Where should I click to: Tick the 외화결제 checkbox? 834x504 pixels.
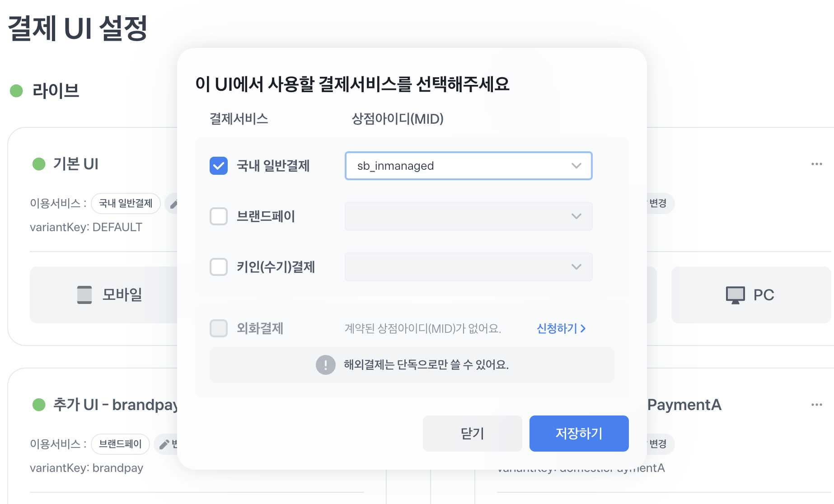[219, 328]
